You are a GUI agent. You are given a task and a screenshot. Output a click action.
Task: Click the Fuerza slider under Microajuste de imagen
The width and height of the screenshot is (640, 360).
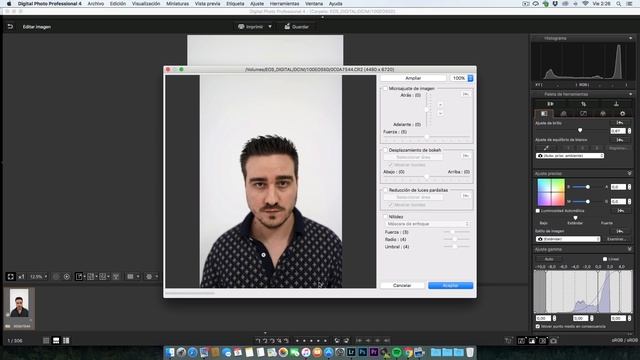pyautogui.click(x=427, y=137)
